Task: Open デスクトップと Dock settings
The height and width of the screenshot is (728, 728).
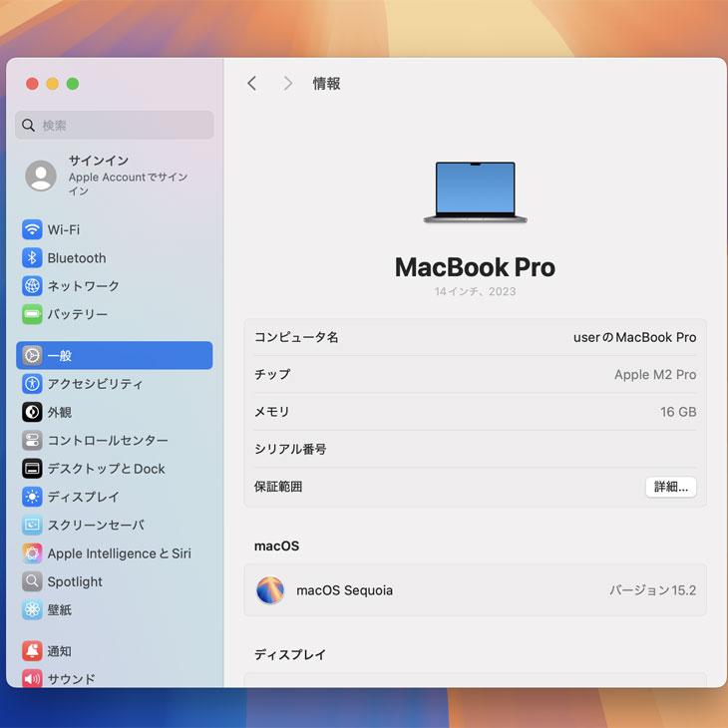Action: [106, 469]
